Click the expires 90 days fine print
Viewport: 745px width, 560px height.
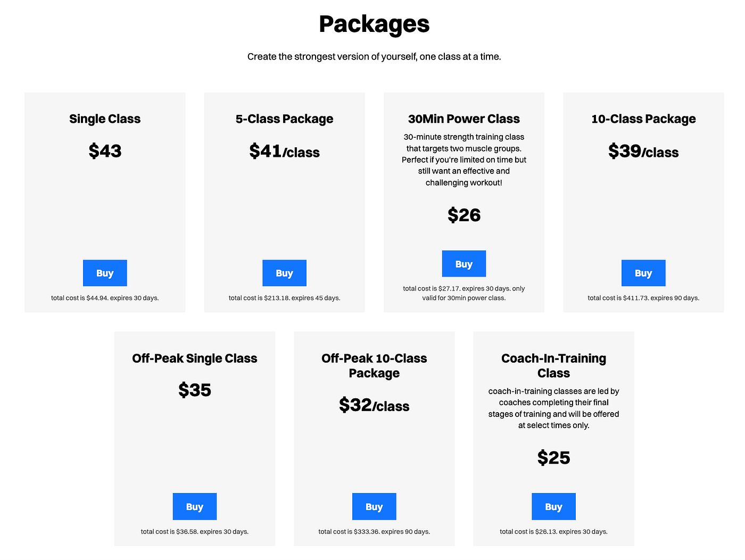tap(643, 298)
